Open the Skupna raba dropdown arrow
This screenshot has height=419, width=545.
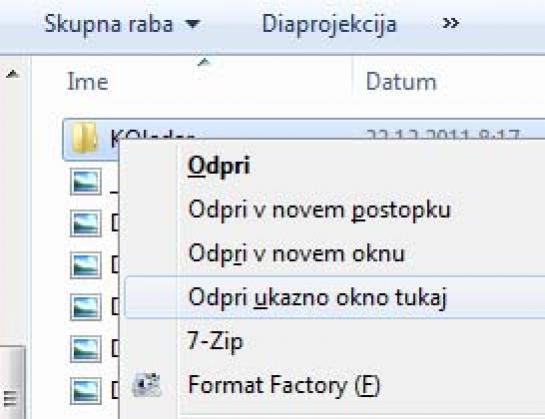tap(193, 24)
